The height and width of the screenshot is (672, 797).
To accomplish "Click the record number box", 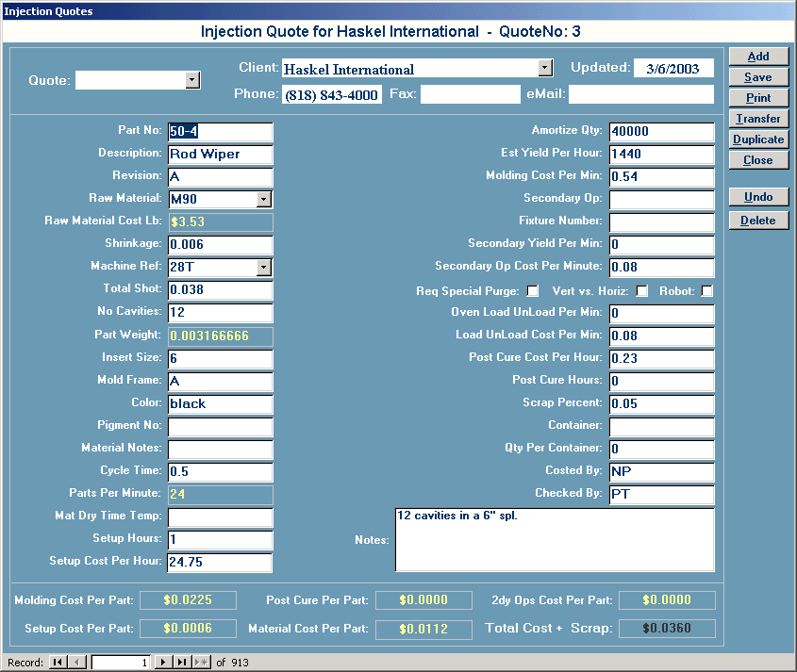I will (121, 662).
